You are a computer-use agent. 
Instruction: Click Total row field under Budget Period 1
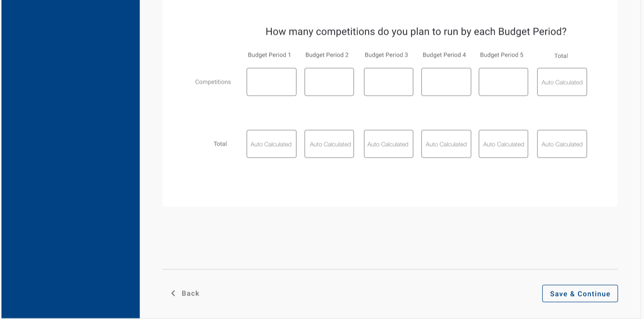(x=271, y=144)
